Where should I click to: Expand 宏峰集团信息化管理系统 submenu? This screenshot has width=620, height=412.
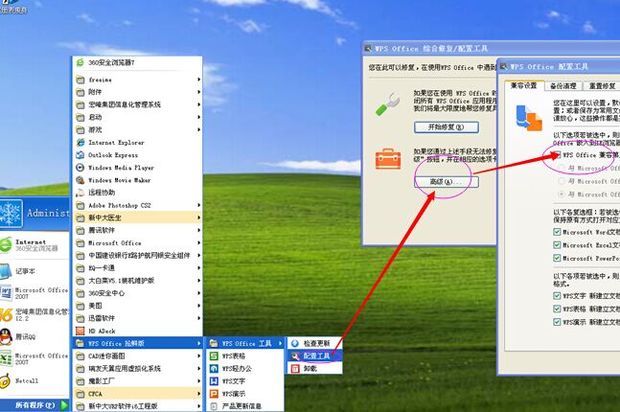137,105
